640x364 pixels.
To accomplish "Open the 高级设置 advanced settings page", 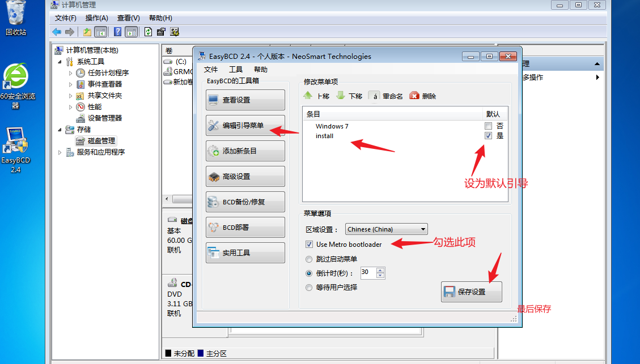I will 245,177.
